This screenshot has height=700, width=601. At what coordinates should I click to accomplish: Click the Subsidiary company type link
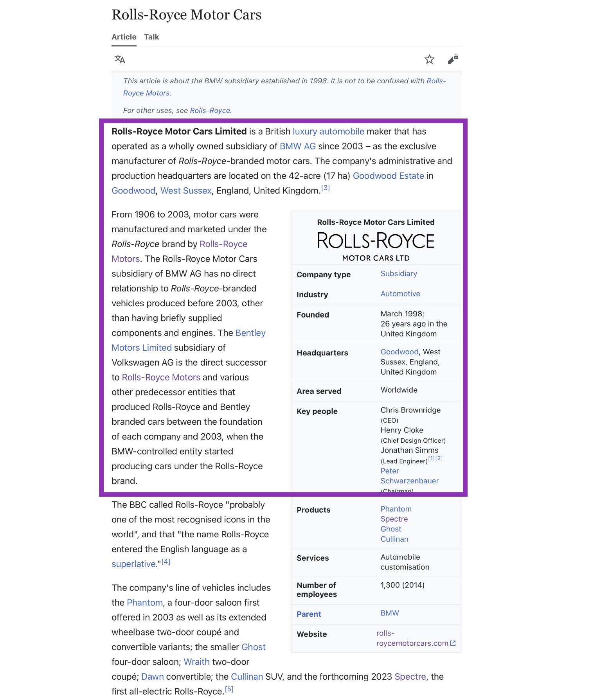[x=398, y=274]
